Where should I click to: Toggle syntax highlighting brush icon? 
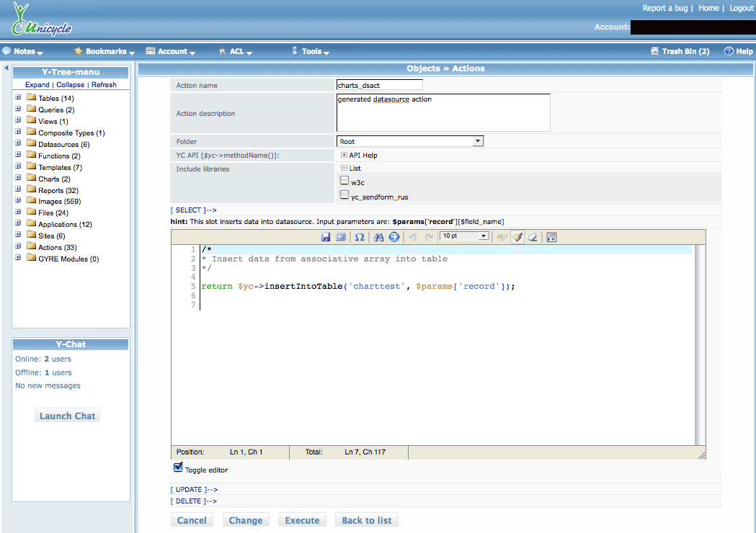pyautogui.click(x=517, y=237)
